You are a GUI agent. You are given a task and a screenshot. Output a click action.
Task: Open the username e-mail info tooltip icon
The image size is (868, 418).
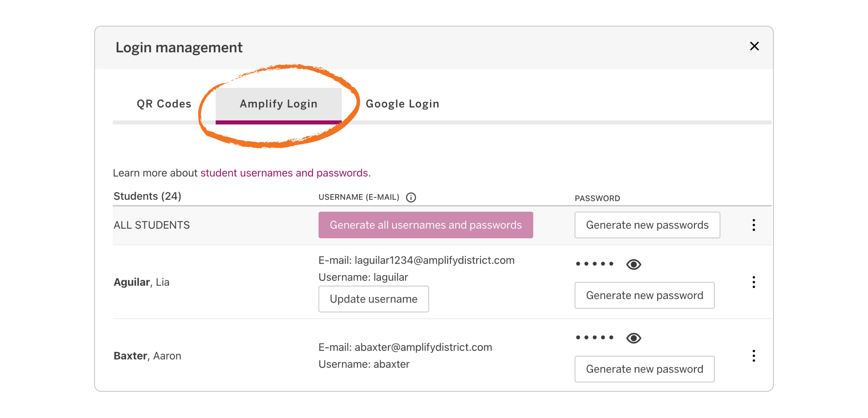click(411, 197)
